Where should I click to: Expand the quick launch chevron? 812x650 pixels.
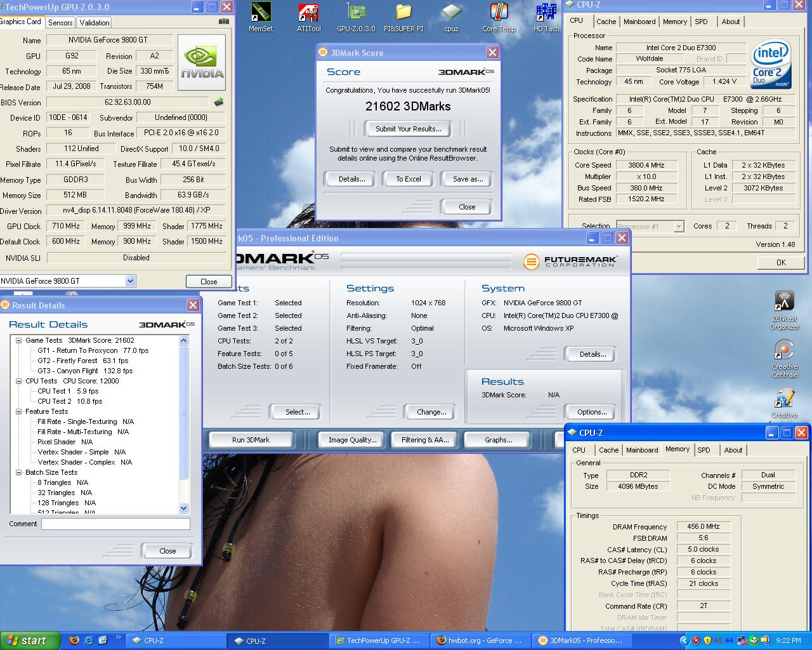pyautogui.click(x=118, y=638)
